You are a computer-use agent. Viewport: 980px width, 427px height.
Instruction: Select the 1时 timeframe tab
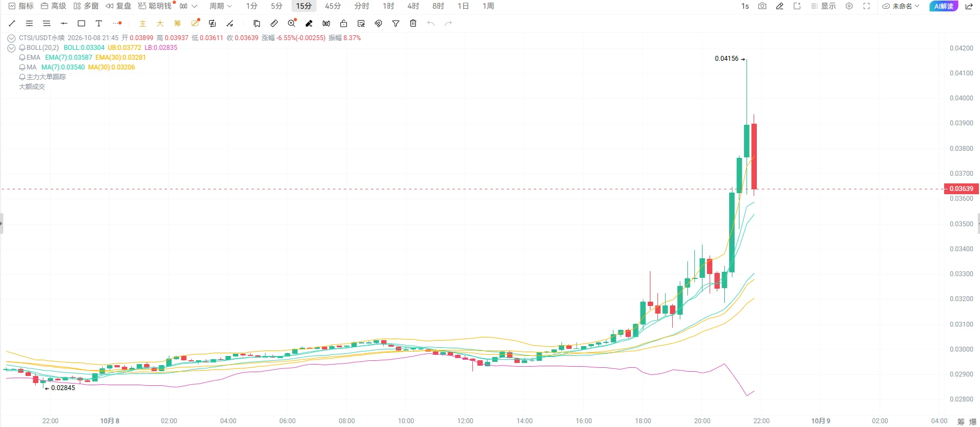tap(388, 6)
